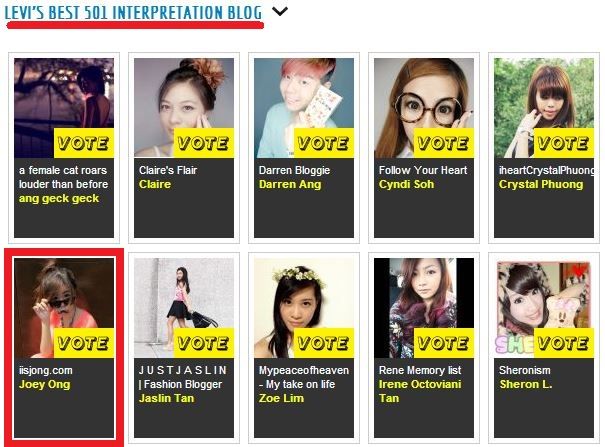Select Cyndi Soh's photo with round glasses

tap(424, 108)
